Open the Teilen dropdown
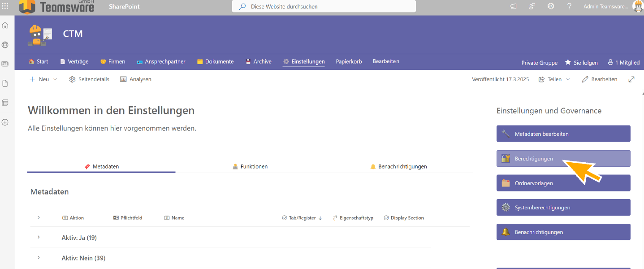 (x=554, y=79)
